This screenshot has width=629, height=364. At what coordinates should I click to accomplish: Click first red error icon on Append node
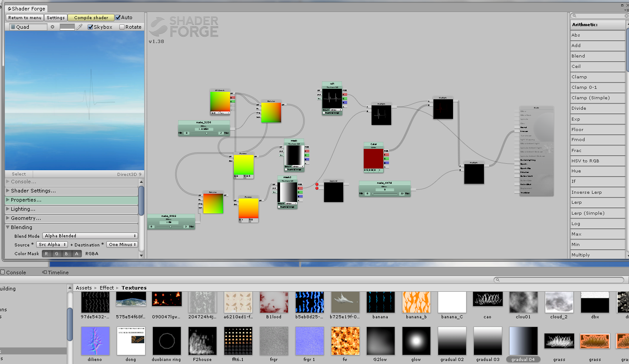coord(317,185)
